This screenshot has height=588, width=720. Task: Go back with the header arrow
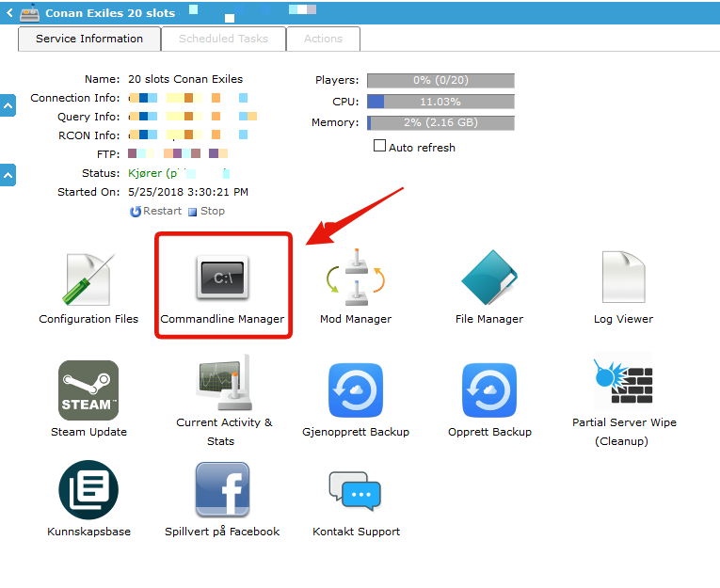[9, 13]
